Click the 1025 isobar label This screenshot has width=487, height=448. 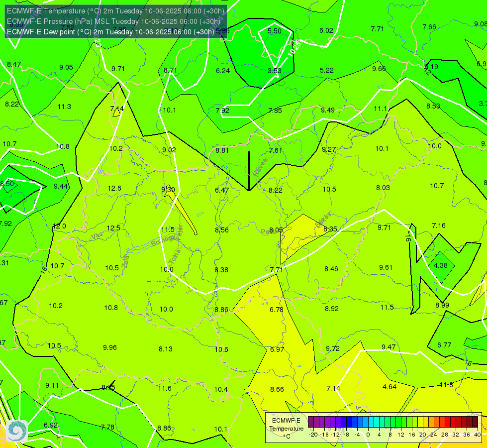click(294, 48)
